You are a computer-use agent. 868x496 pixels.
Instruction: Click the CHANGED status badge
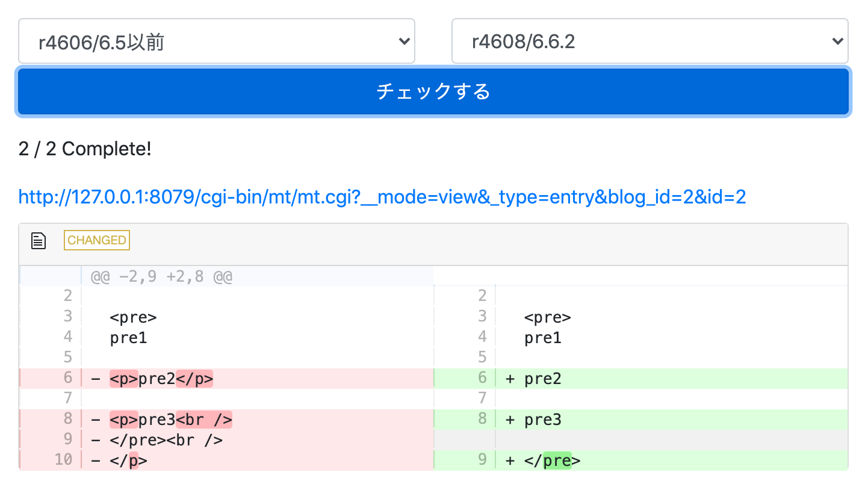(x=96, y=240)
